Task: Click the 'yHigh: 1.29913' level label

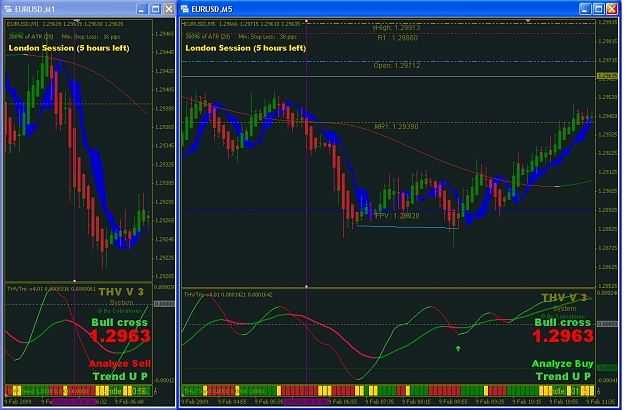Action: point(396,27)
